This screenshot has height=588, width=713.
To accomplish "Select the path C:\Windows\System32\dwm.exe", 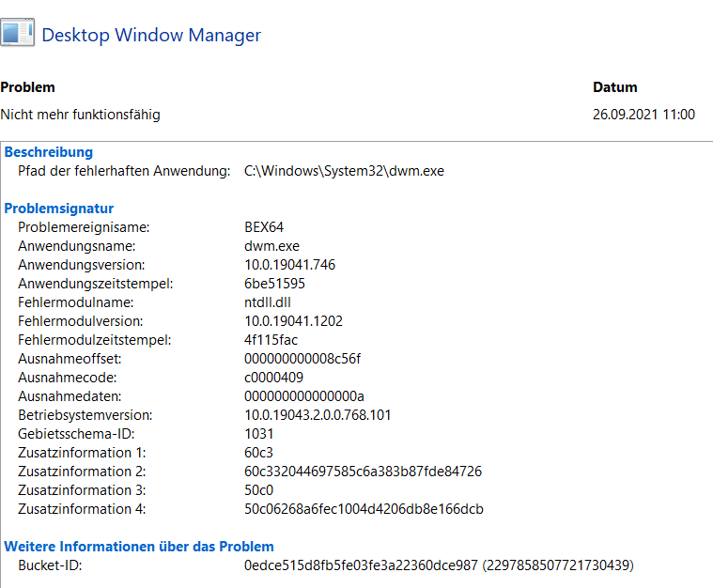I will tap(344, 171).
